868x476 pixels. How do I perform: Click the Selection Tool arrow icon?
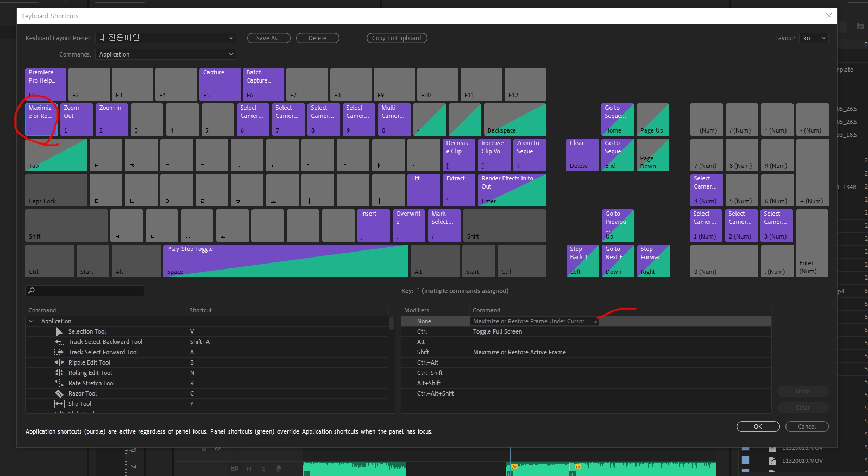click(59, 331)
